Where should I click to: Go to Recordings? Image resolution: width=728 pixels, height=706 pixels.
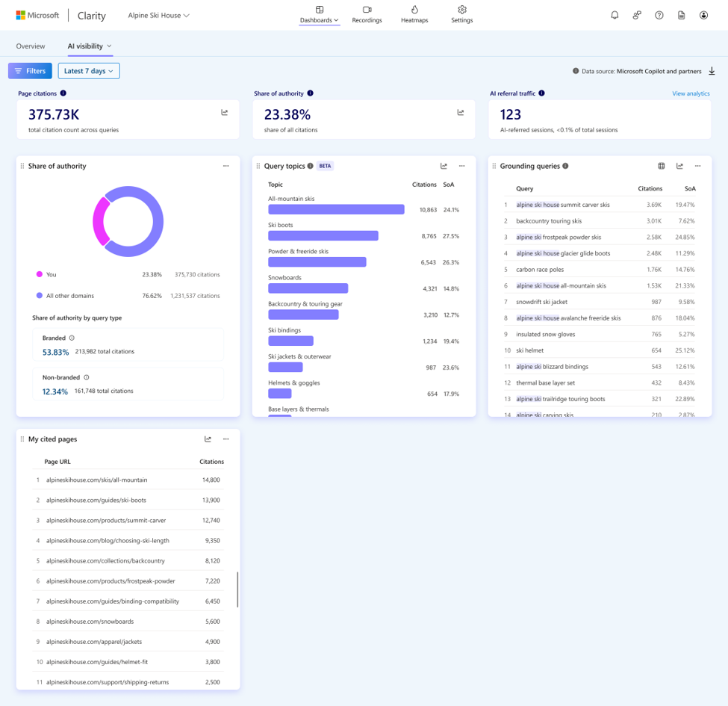367,14
